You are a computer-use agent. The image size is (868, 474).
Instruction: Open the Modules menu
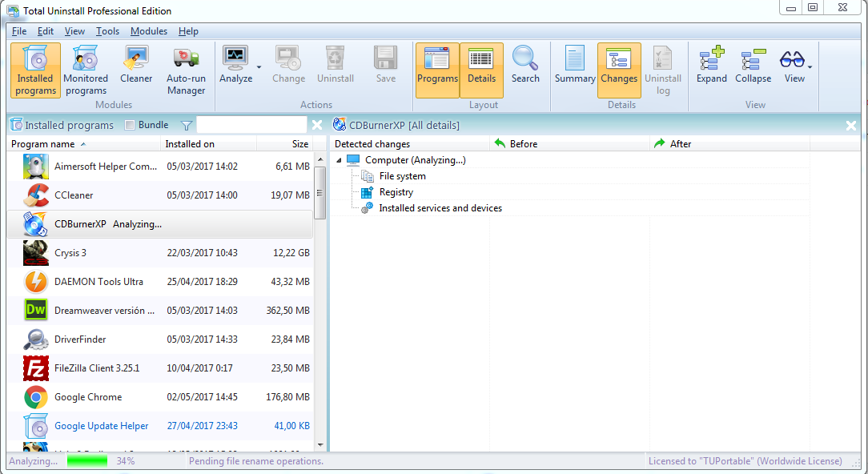[149, 31]
